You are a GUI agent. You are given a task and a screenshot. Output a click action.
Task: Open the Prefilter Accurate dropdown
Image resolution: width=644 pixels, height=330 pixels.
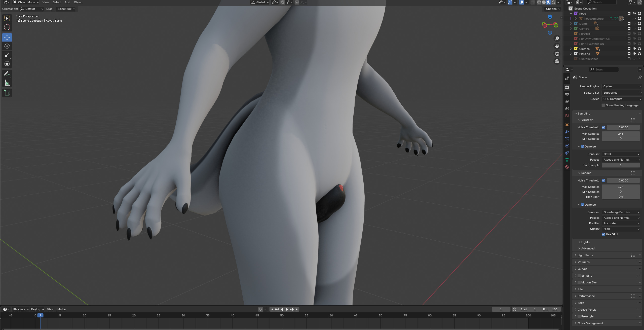(621, 223)
